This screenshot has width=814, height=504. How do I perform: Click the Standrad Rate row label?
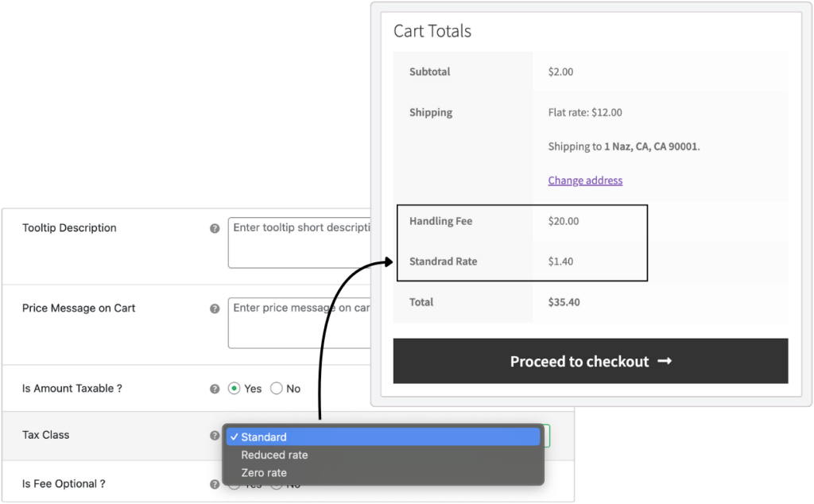coord(443,262)
